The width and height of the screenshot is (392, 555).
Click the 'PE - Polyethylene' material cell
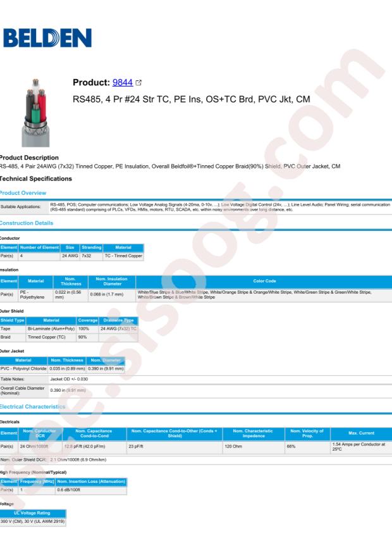35,294
